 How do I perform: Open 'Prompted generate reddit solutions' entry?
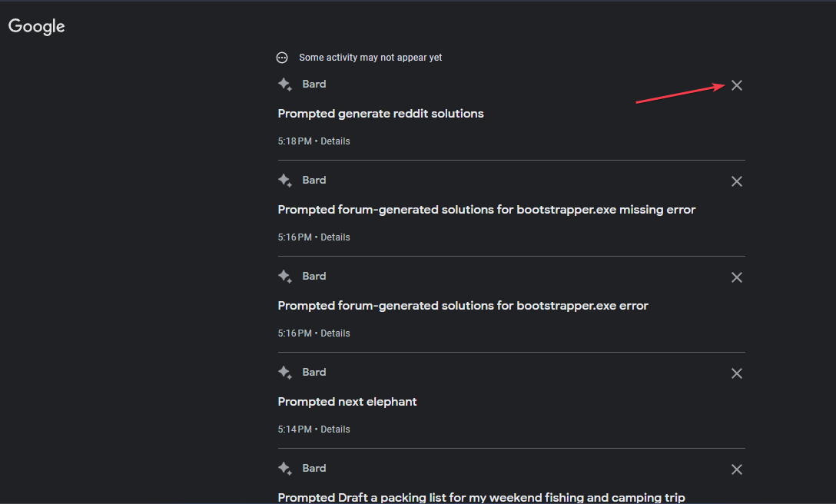[x=380, y=114]
